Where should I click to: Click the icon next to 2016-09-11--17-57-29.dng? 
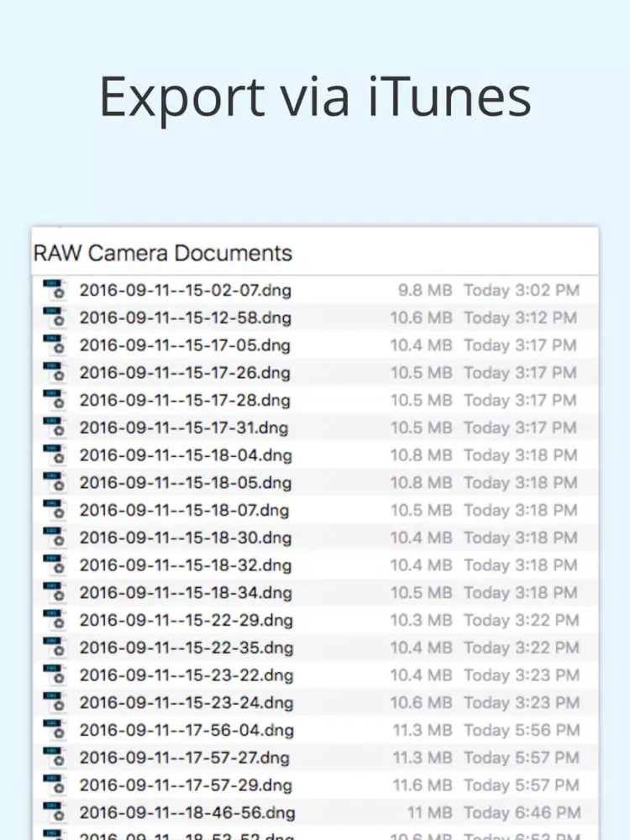55,785
